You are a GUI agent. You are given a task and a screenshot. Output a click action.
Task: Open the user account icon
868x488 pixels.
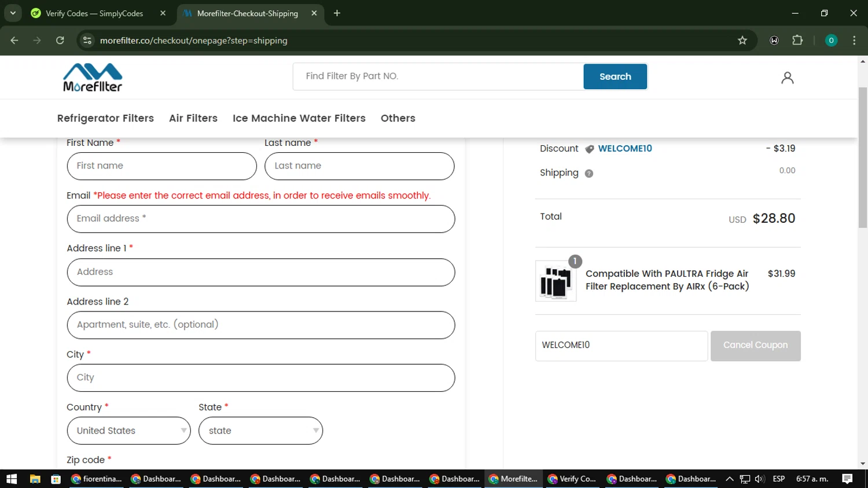[x=787, y=78]
